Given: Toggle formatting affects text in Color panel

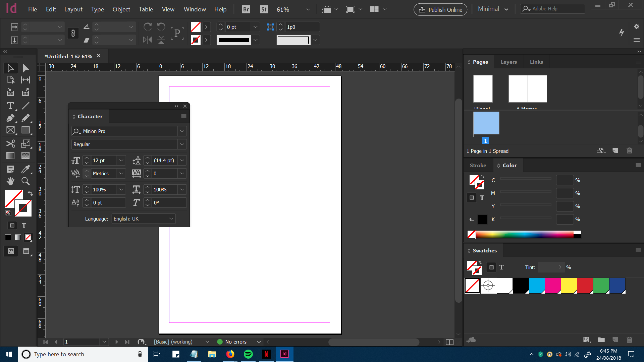Looking at the screenshot, I should tap(482, 198).
